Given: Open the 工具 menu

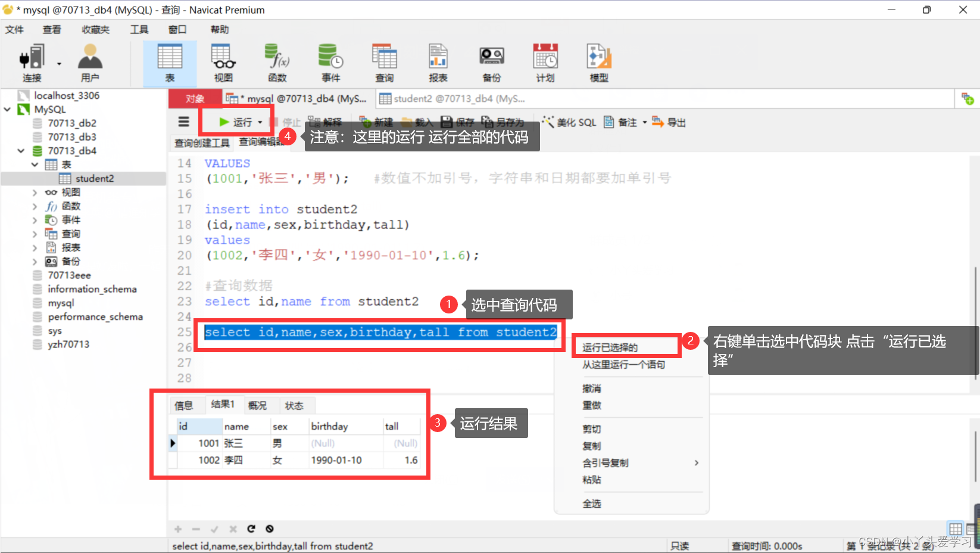Looking at the screenshot, I should click(x=139, y=29).
